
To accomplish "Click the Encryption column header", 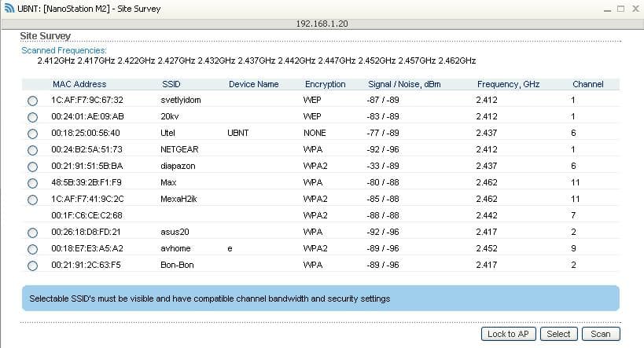I will point(326,84).
